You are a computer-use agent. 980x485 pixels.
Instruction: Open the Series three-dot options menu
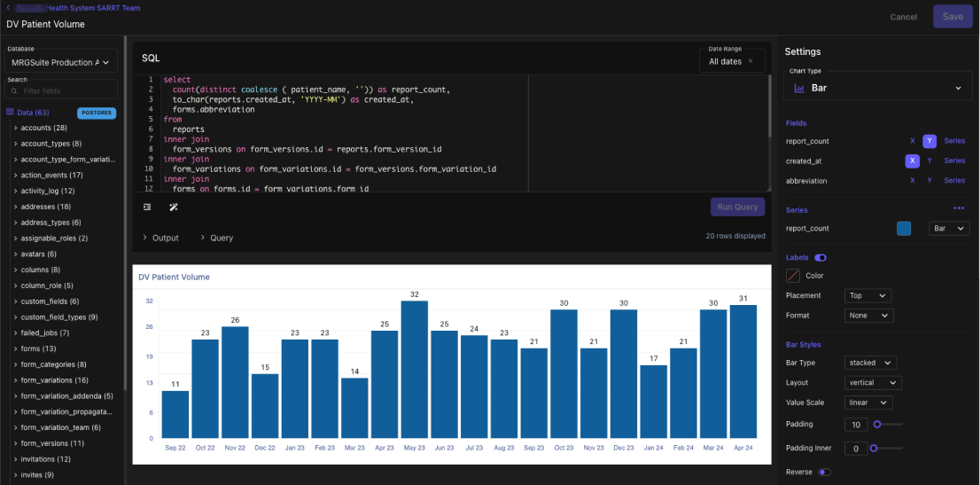click(x=958, y=208)
